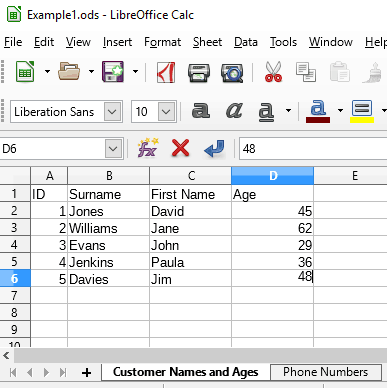
Task: Cut selection with the scissors icon
Action: pos(273,72)
